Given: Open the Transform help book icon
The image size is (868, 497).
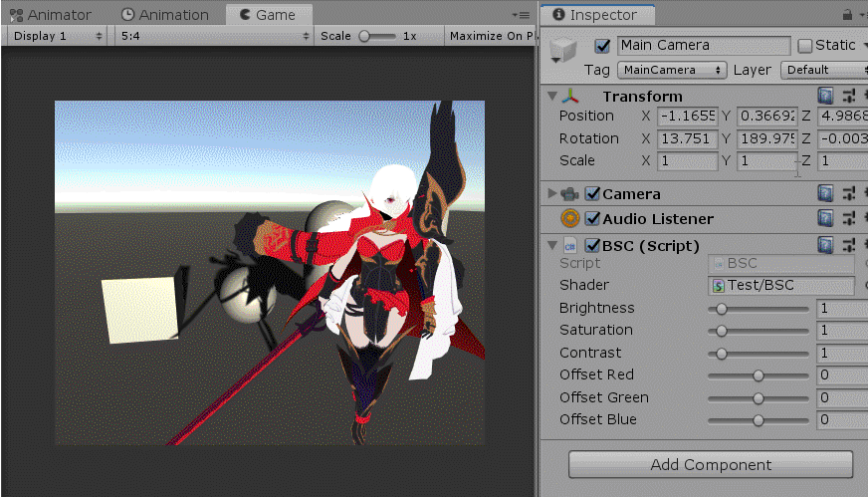Looking at the screenshot, I should click(x=825, y=96).
